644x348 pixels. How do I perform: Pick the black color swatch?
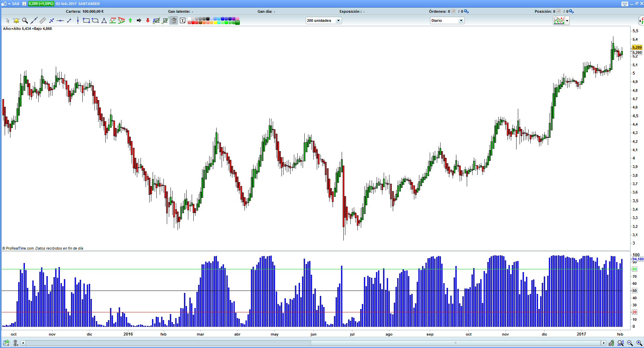[208, 19]
